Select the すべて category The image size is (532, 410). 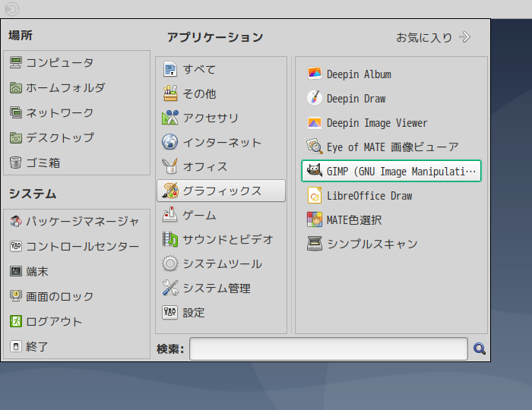pyautogui.click(x=221, y=69)
